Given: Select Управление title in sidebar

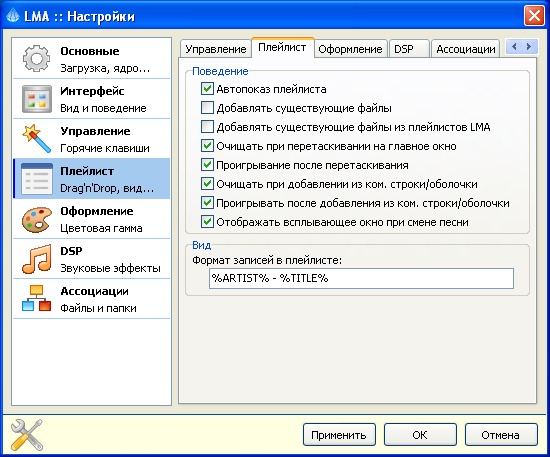Looking at the screenshot, I should 95,131.
